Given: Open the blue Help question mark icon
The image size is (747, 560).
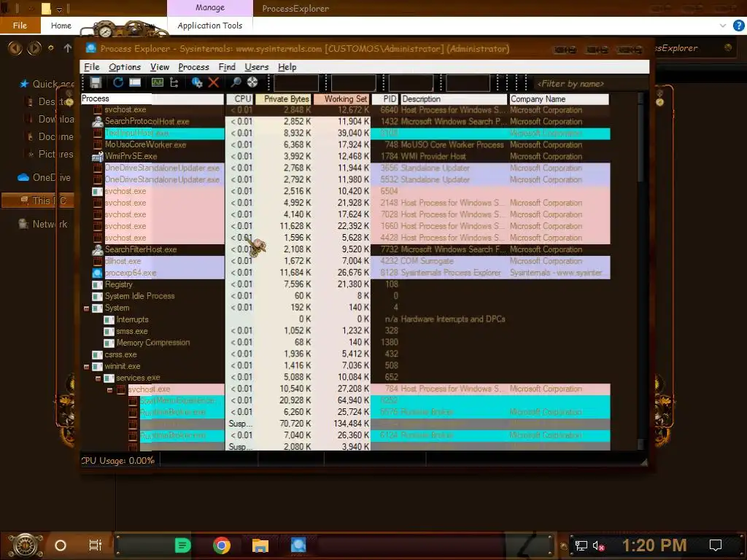Looking at the screenshot, I should click(x=738, y=26).
